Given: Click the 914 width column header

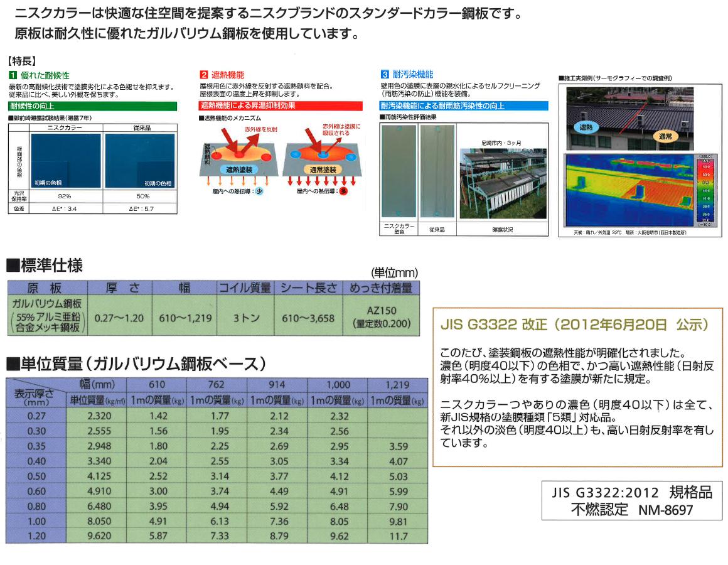Looking at the screenshot, I should pos(277,384).
